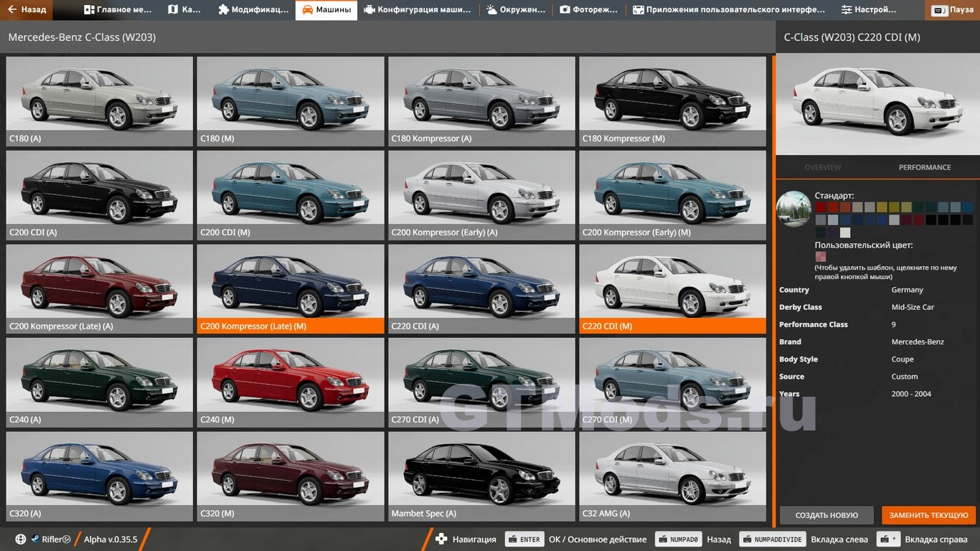Pick the pink custom color swatch
Screen dimensions: 980x551
[820, 257]
